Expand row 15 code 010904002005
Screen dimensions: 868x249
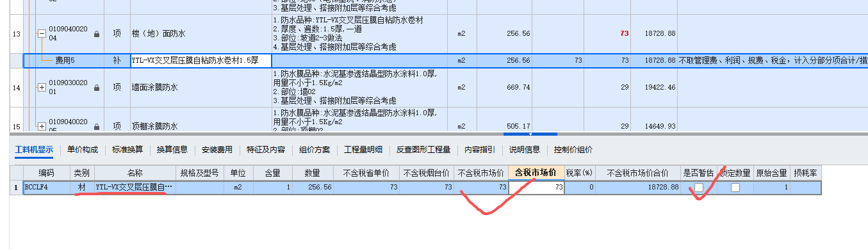pos(42,126)
